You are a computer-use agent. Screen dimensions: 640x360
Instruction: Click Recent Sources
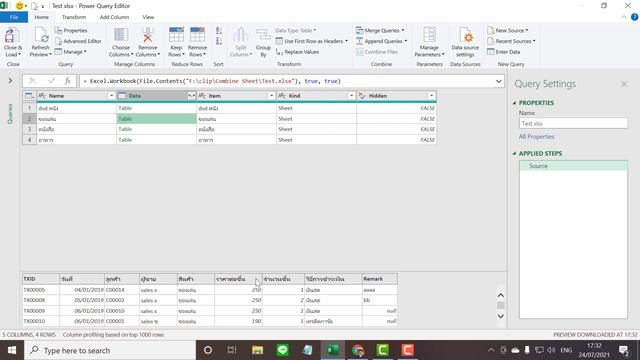coord(511,41)
